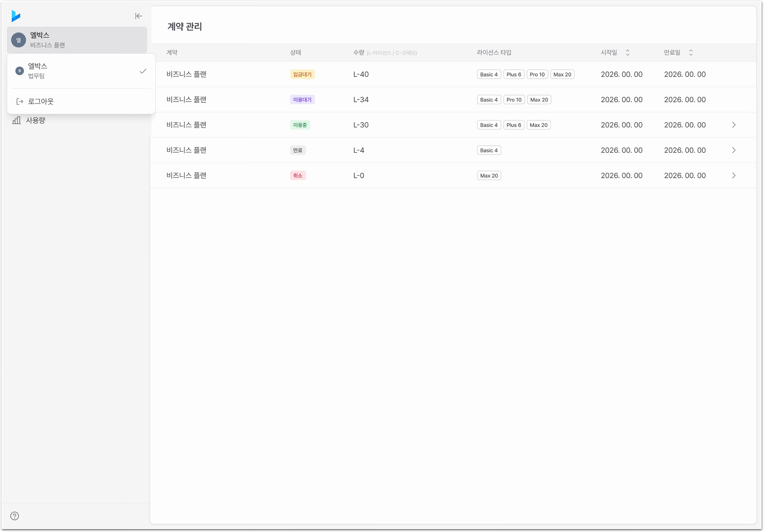
Task: Click the 입금대기 status badge
Action: click(302, 74)
